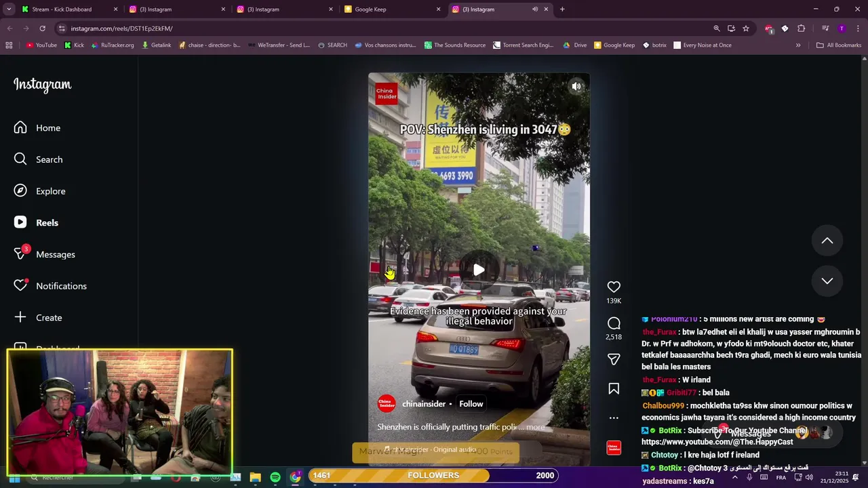Screen dimensions: 868x488
Task: Open the Apps grid in bookmarks bar
Action: click(9, 45)
